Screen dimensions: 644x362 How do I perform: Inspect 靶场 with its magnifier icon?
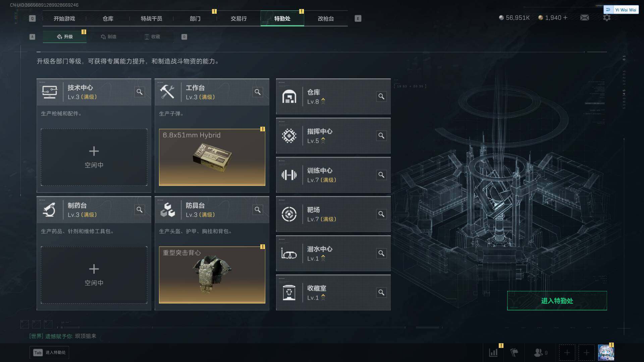381,214
